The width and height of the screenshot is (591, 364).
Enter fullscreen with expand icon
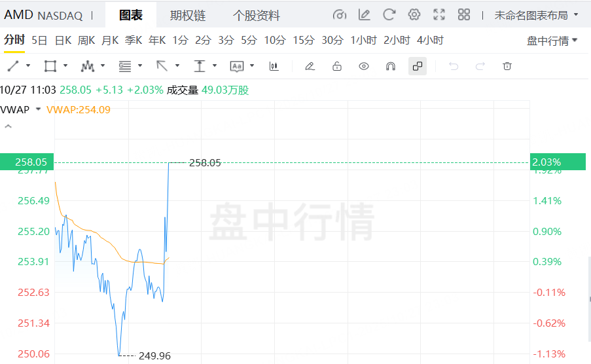[x=439, y=15]
